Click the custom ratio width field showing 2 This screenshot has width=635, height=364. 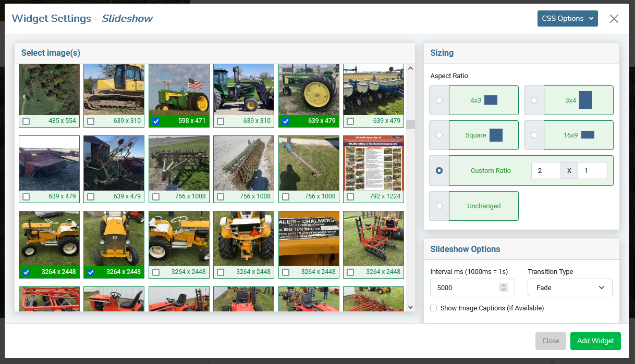tap(546, 170)
